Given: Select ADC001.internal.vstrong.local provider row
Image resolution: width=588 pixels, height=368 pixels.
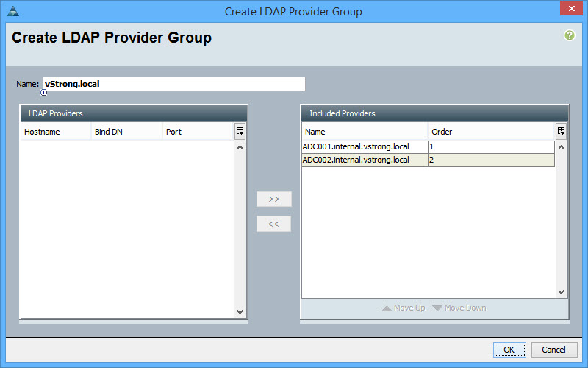Looking at the screenshot, I should click(x=364, y=146).
